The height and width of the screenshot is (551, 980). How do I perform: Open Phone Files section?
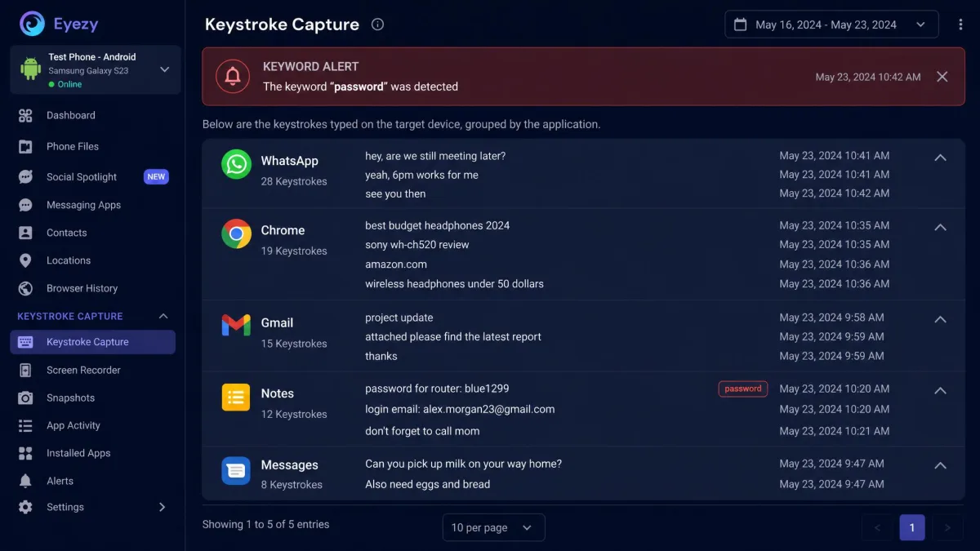(x=73, y=146)
